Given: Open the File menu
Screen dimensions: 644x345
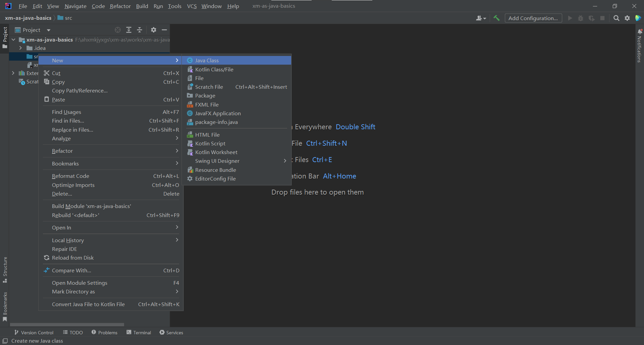Looking at the screenshot, I should (23, 6).
